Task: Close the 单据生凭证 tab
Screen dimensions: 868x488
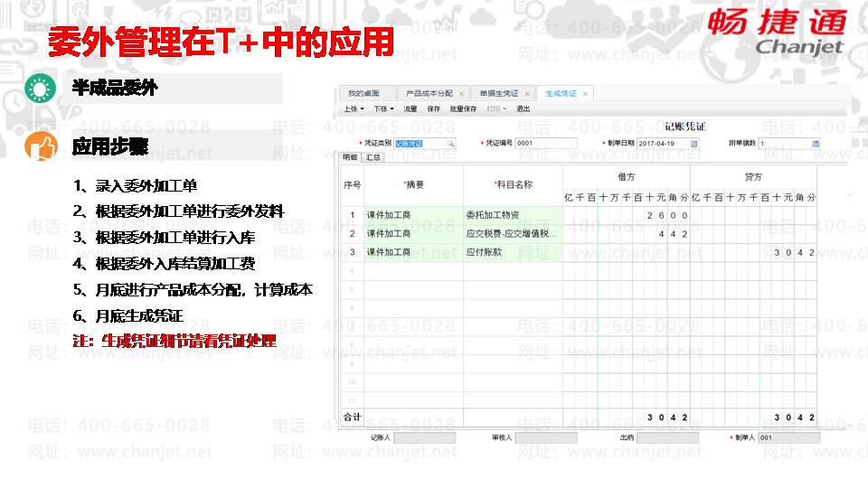Action: coord(527,94)
